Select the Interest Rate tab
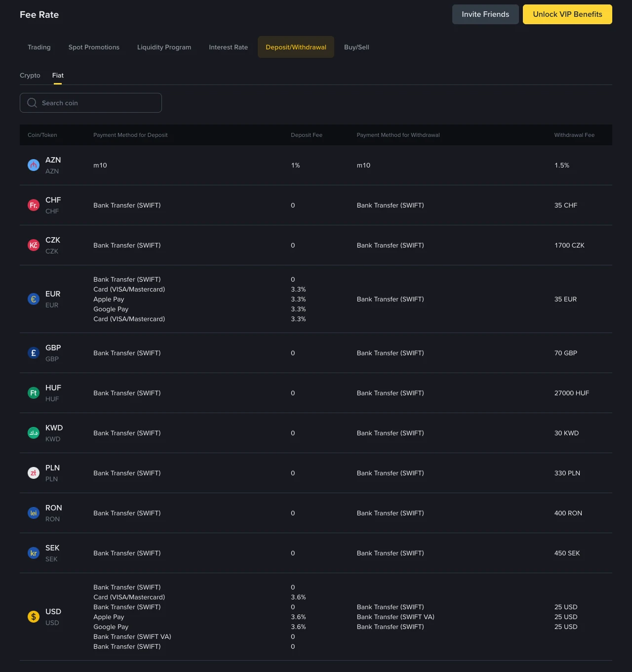The height and width of the screenshot is (672, 632). pos(228,47)
